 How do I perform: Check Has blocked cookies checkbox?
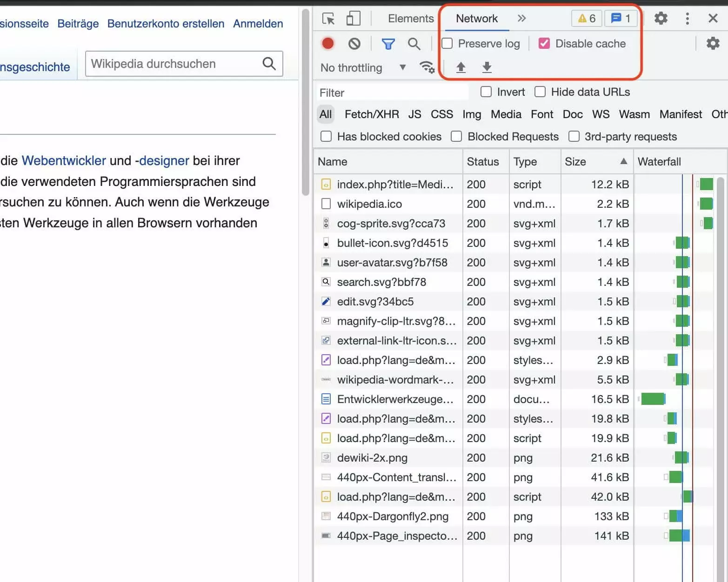point(326,137)
